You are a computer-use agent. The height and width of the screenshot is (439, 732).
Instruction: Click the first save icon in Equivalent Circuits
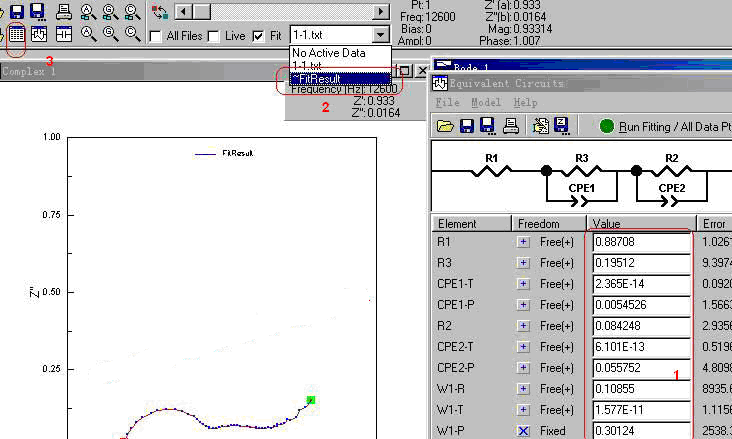click(x=467, y=126)
